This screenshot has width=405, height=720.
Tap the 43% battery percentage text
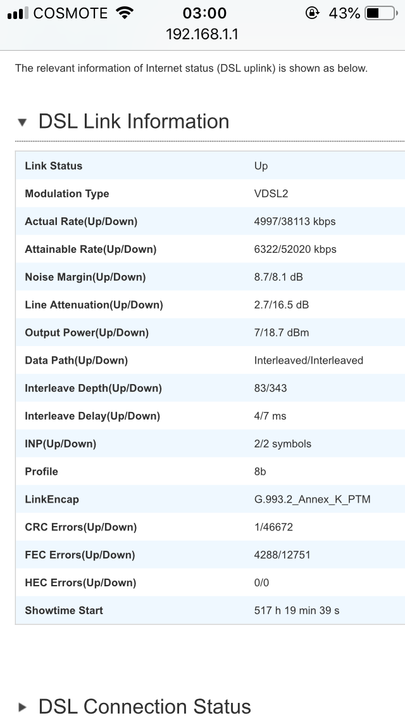click(x=344, y=13)
